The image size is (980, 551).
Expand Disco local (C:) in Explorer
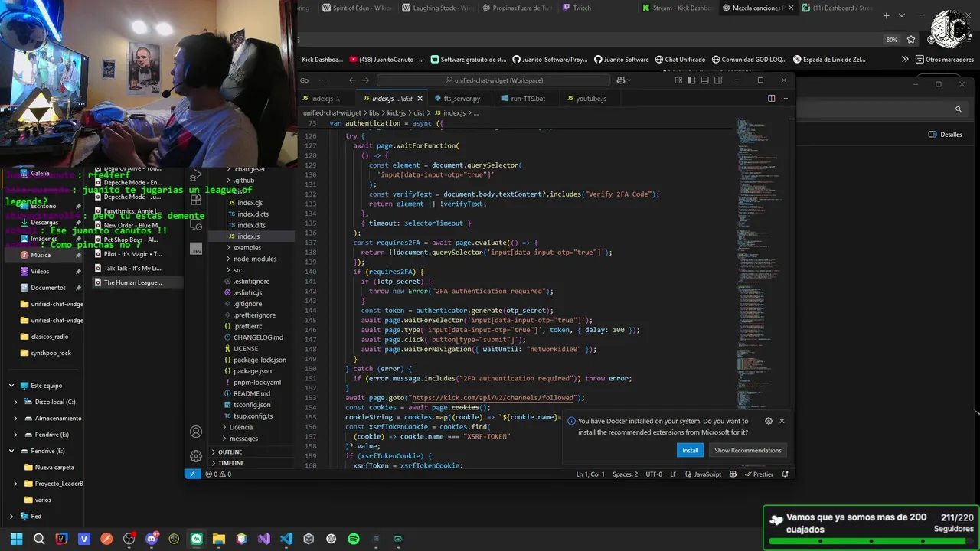tap(16, 402)
